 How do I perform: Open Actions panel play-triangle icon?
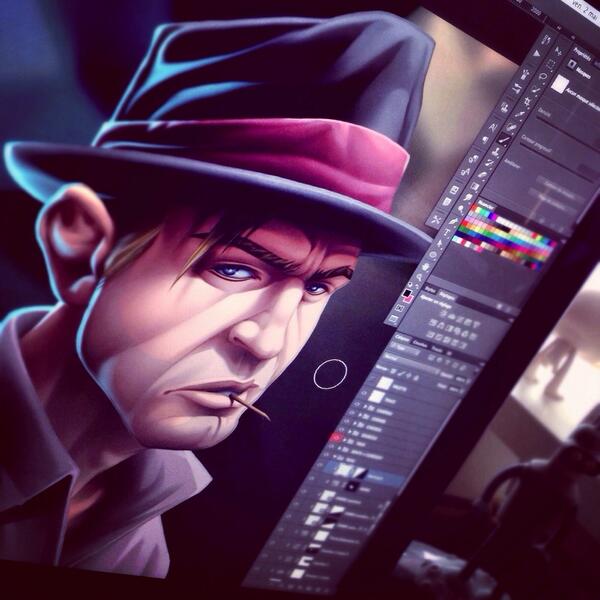click(x=536, y=54)
